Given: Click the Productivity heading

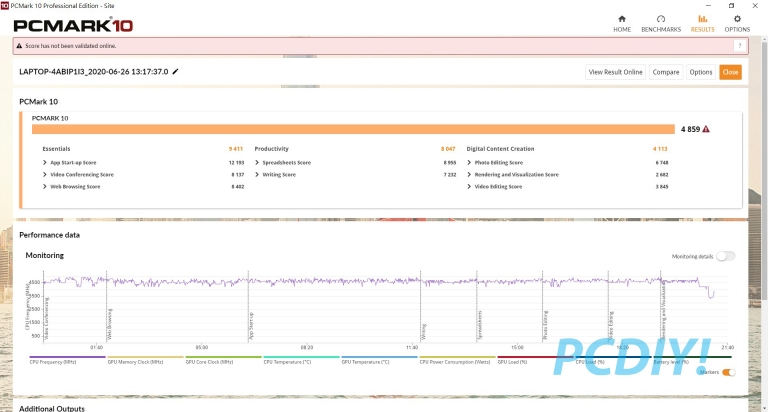Looking at the screenshot, I should [x=271, y=149].
